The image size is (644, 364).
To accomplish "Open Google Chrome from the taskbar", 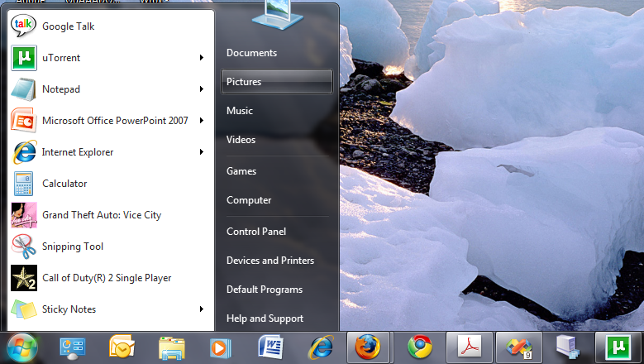I will 419,347.
